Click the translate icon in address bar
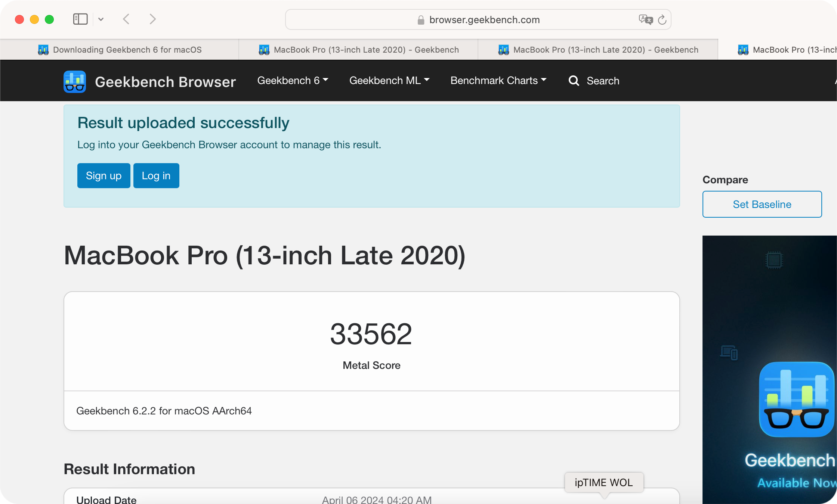837x504 pixels. [x=646, y=19]
